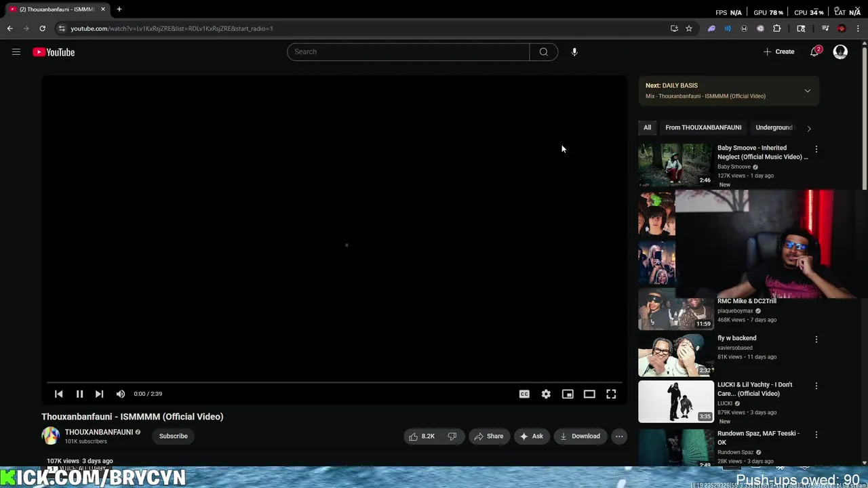Open the YouTube guide hamburger menu

(x=16, y=52)
